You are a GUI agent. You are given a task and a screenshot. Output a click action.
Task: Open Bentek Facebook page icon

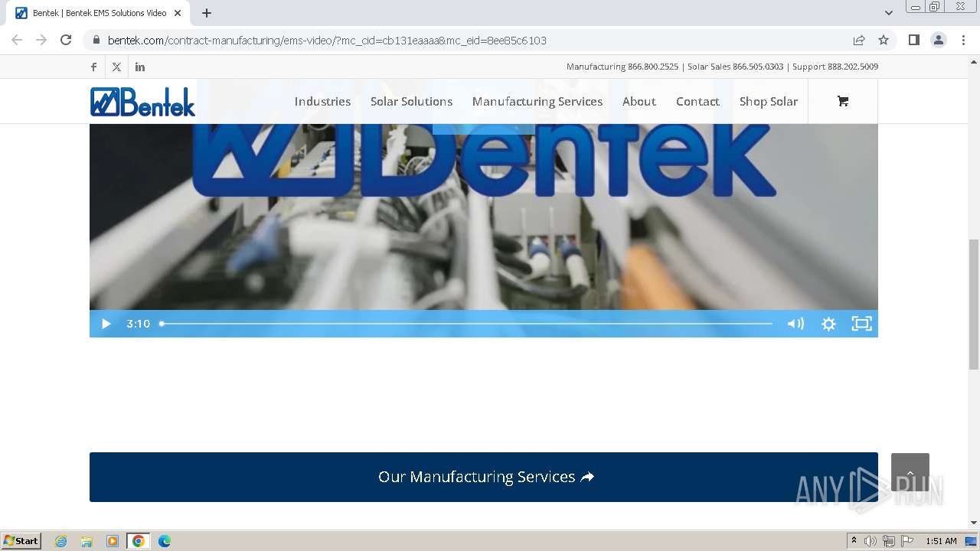click(x=93, y=67)
